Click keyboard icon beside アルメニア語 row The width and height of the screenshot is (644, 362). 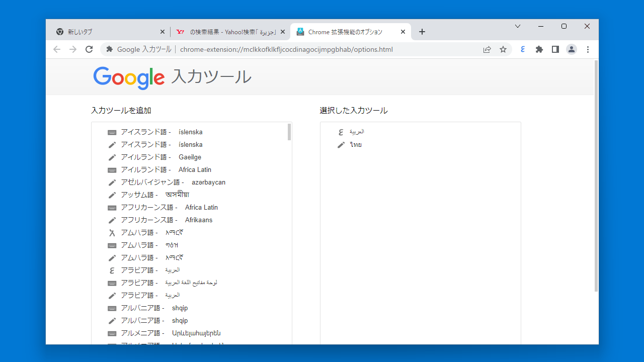tap(112, 333)
